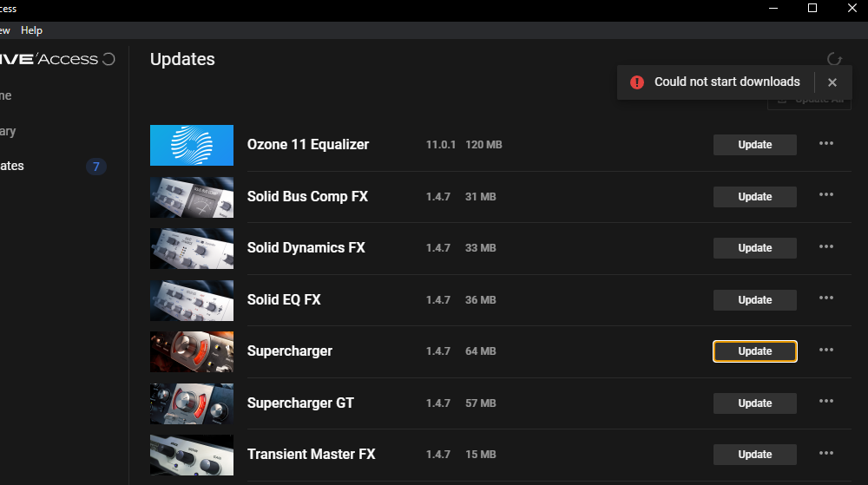Select the Transient Master FX name
868x485 pixels.
coord(311,454)
